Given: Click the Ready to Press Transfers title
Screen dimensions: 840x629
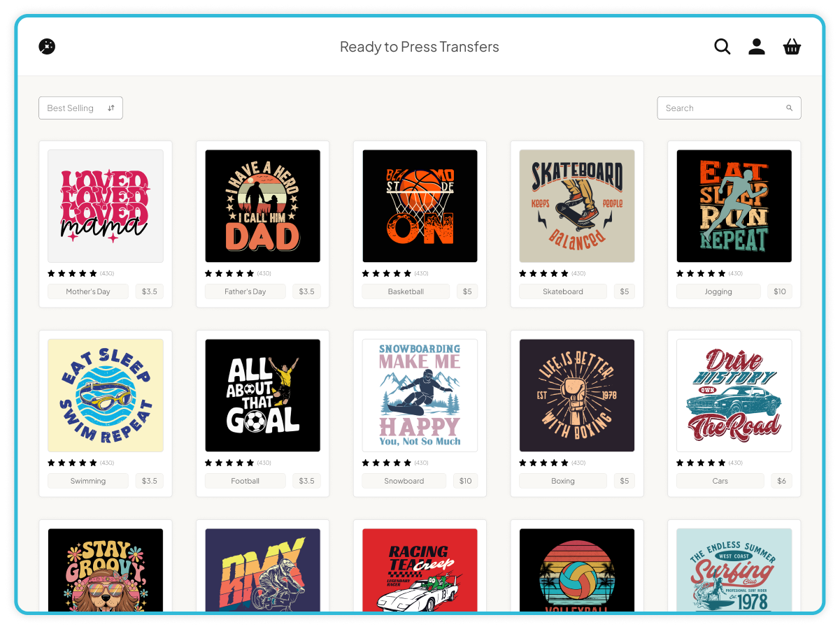Looking at the screenshot, I should point(420,47).
